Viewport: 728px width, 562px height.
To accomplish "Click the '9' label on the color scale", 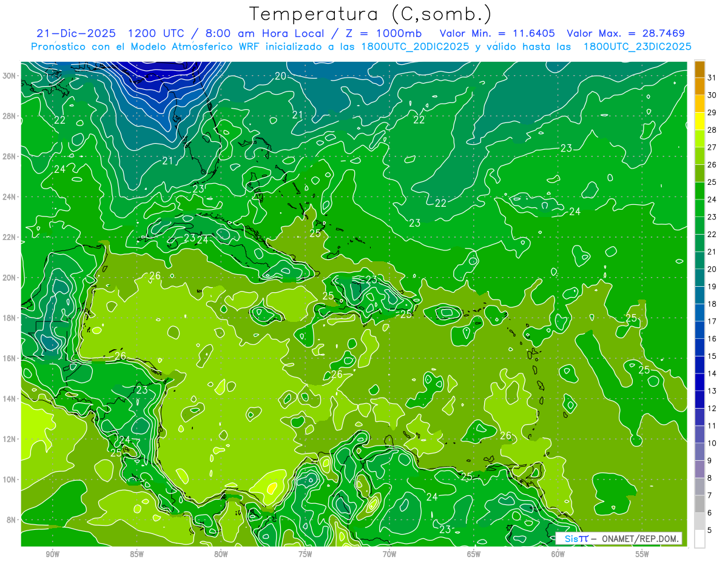I will 710,461.
